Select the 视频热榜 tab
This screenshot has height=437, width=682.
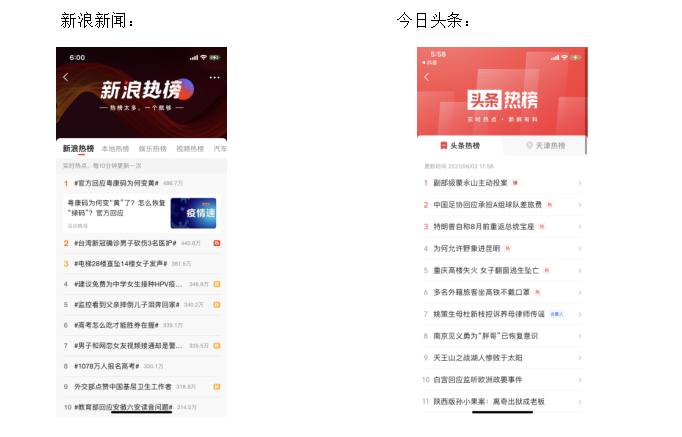click(x=190, y=149)
